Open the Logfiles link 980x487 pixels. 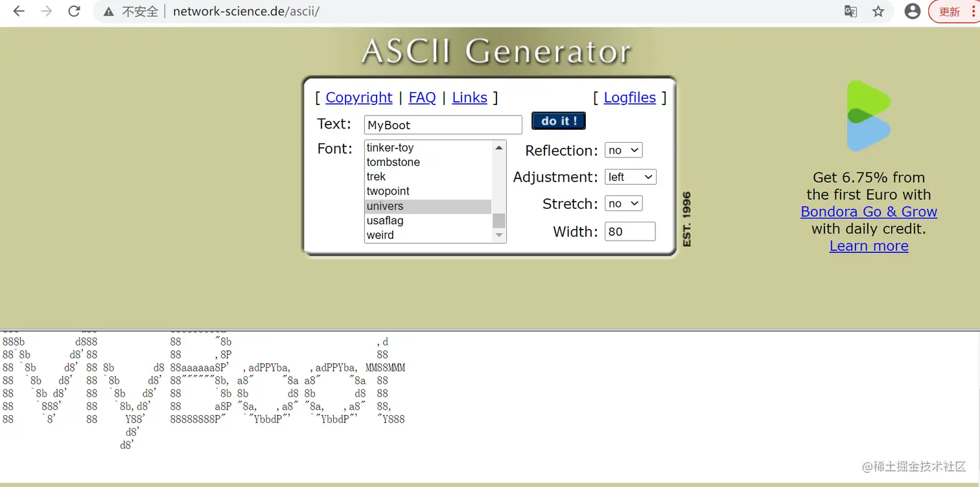tap(630, 97)
